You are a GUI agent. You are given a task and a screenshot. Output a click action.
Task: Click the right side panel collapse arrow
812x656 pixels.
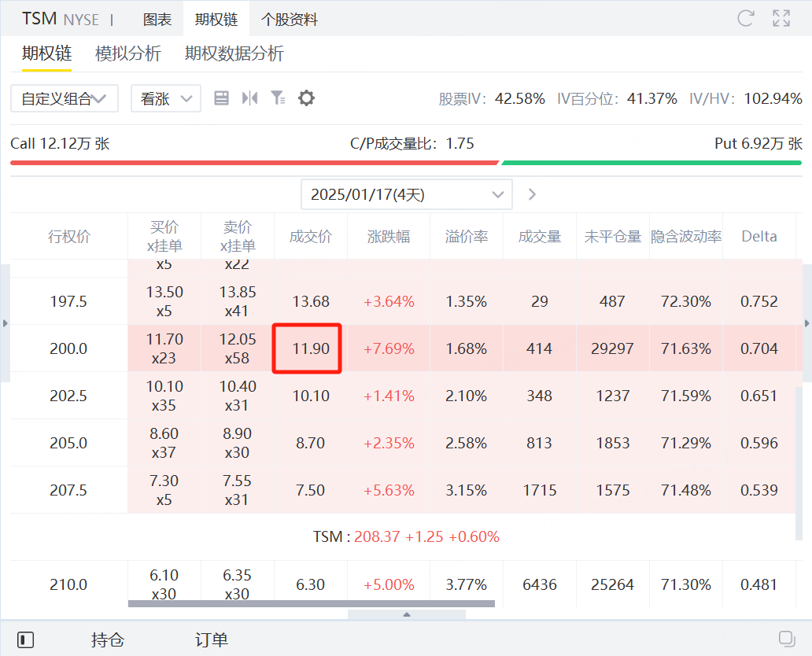[806, 323]
